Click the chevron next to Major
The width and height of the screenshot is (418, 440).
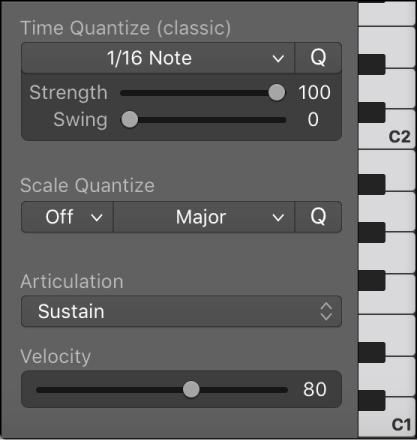pos(278,218)
